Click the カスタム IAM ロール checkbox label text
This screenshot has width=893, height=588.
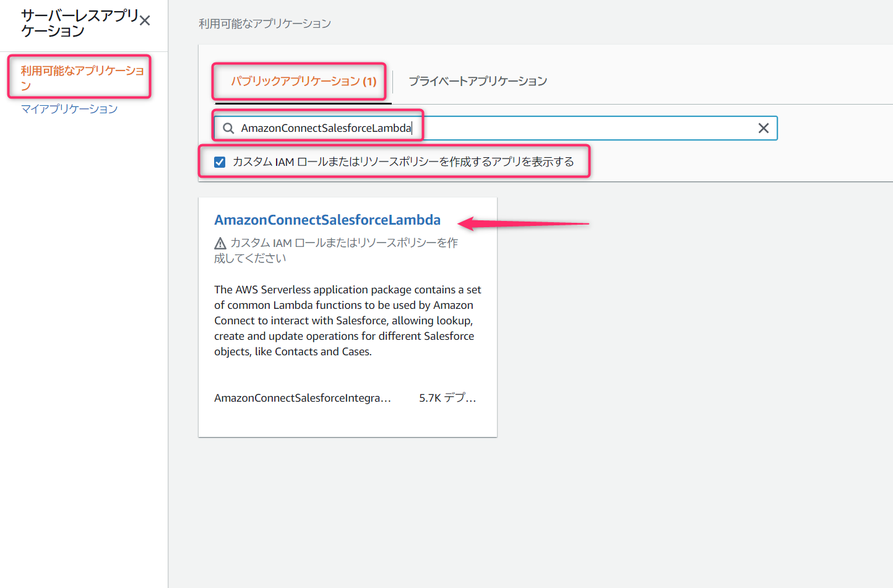coord(403,162)
